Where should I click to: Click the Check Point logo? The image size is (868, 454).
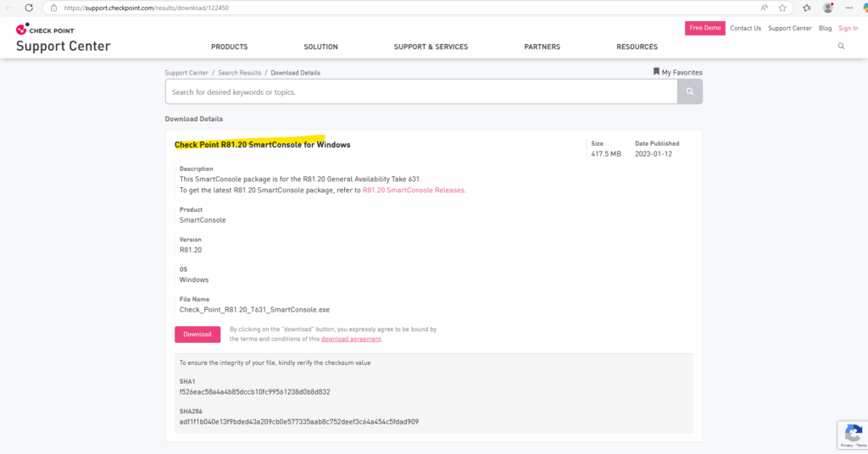[x=46, y=30]
